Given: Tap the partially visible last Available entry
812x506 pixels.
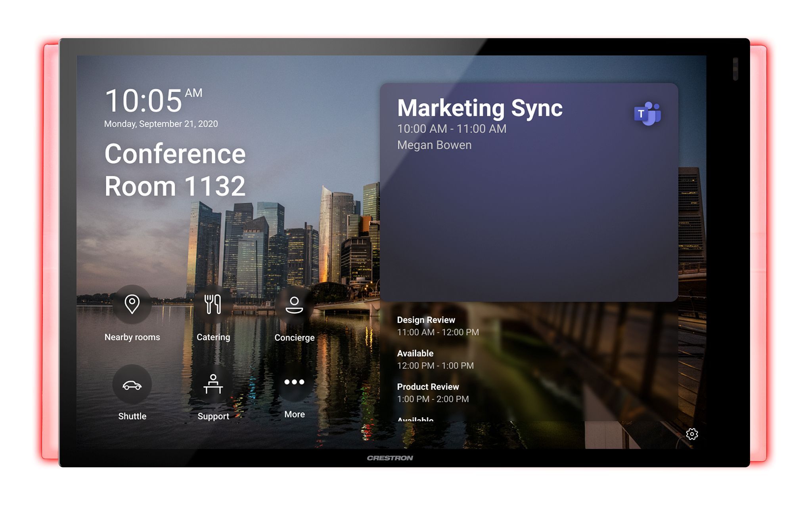Looking at the screenshot, I should pos(415,419).
